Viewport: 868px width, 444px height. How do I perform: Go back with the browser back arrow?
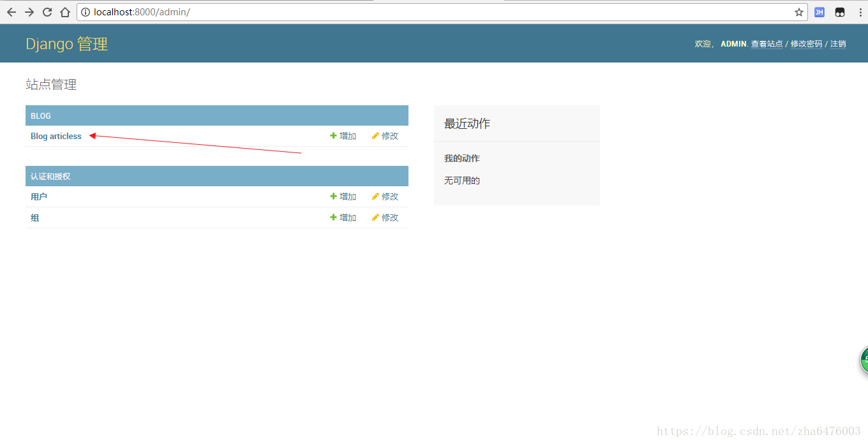pos(11,12)
